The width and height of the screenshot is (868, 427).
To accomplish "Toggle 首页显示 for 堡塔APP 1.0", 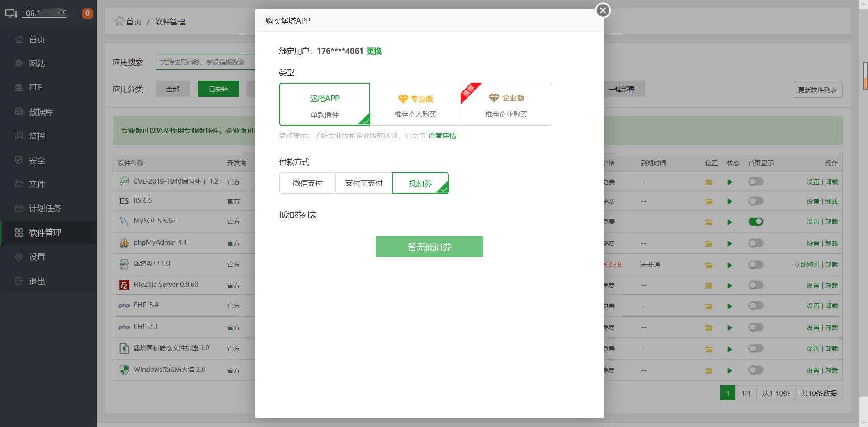I will tap(755, 265).
